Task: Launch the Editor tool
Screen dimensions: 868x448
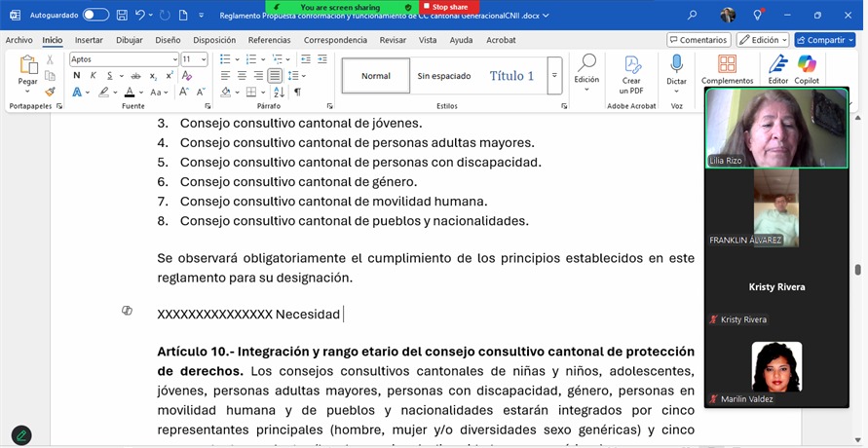Action: 777,70
